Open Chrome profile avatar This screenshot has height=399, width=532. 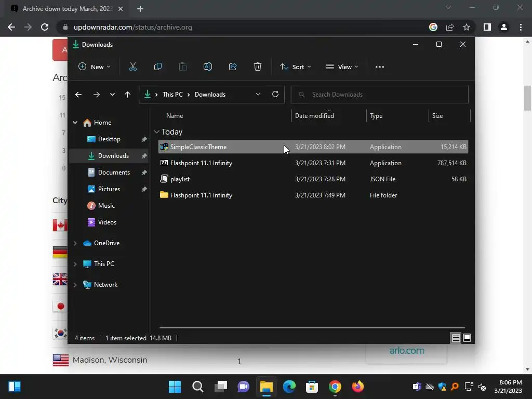(x=504, y=27)
